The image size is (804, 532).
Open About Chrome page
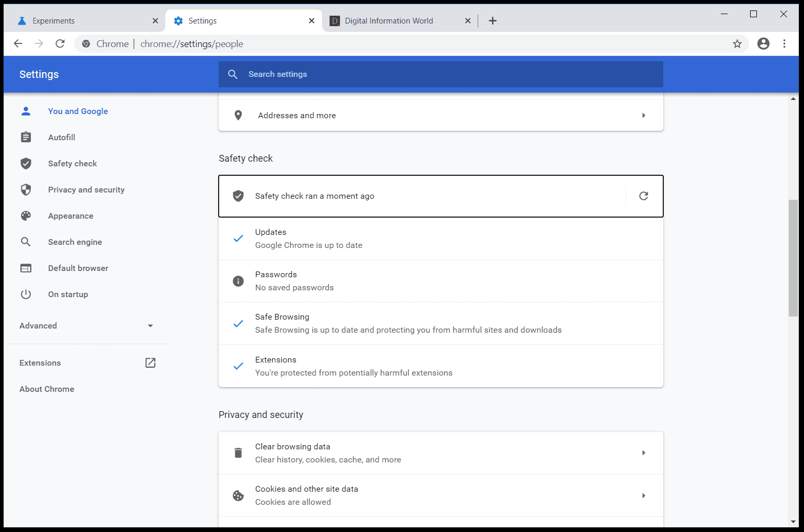click(x=47, y=389)
